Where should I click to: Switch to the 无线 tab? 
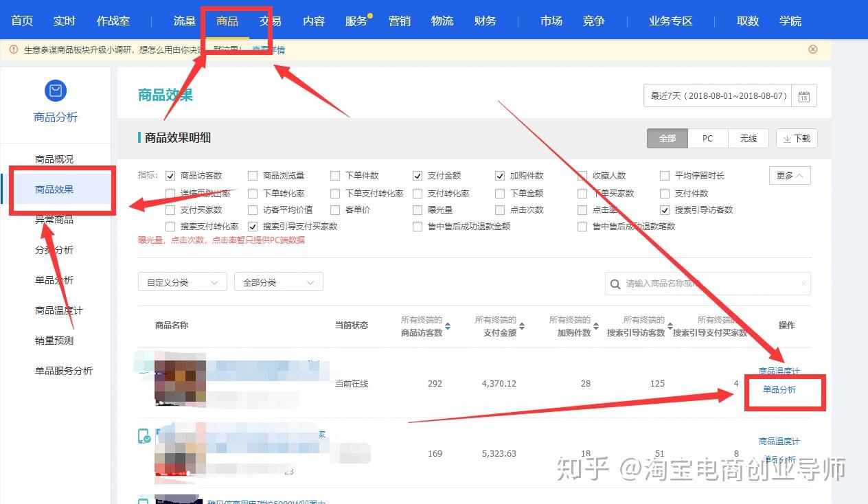pyautogui.click(x=749, y=138)
